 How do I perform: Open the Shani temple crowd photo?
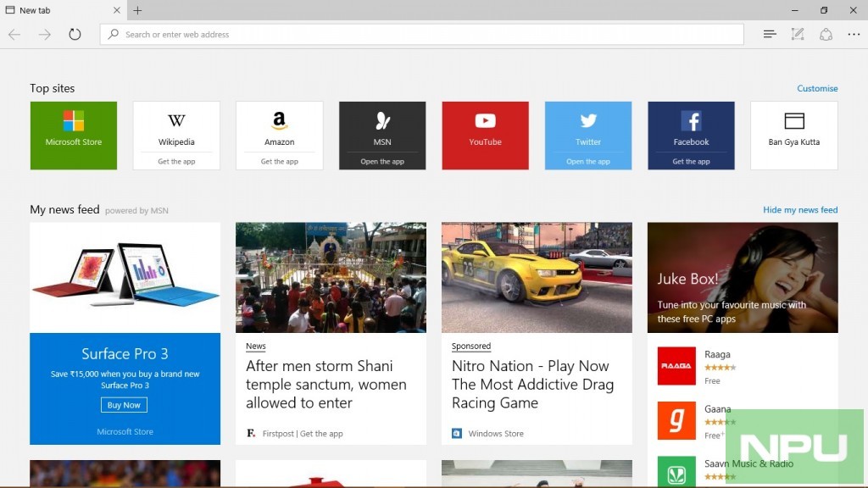[x=331, y=278]
